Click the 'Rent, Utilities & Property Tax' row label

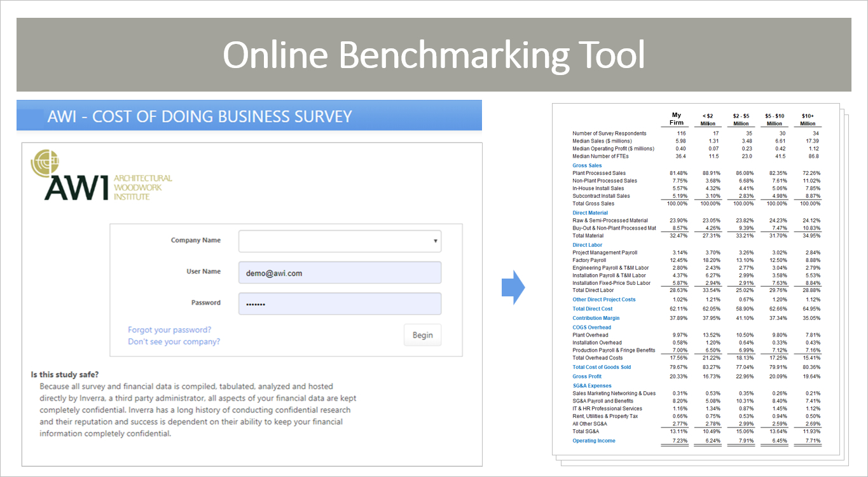pyautogui.click(x=605, y=417)
